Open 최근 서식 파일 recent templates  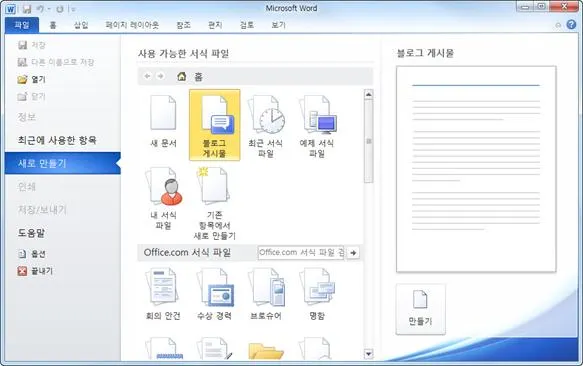pos(266,126)
